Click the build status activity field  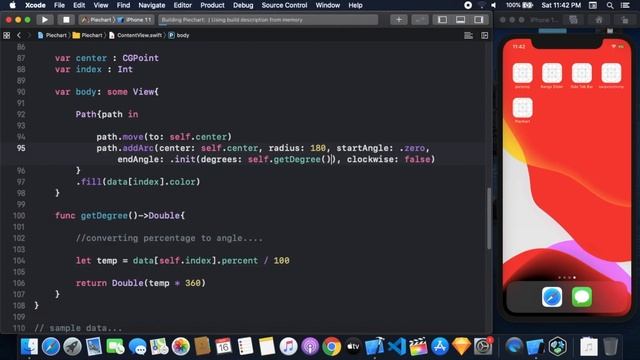tap(268, 20)
